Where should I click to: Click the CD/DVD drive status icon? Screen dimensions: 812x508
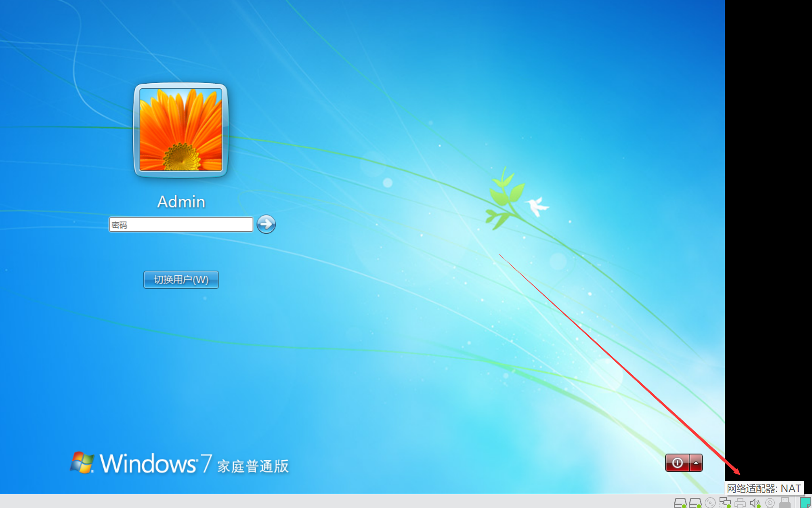tap(710, 503)
